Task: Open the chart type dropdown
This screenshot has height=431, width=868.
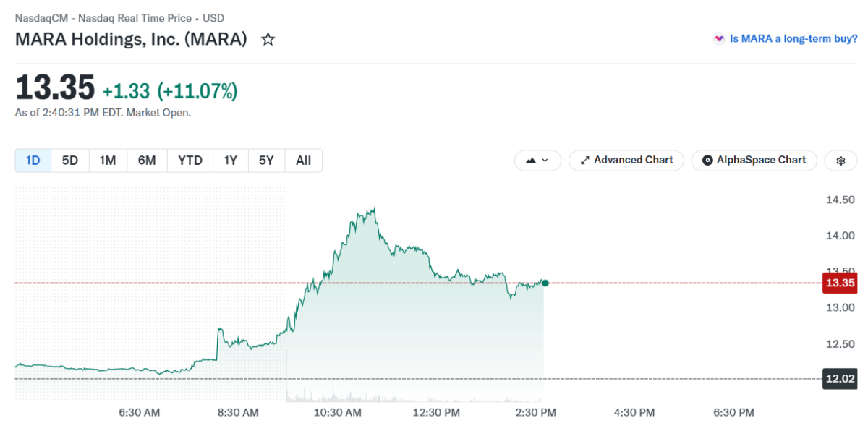Action: (537, 161)
